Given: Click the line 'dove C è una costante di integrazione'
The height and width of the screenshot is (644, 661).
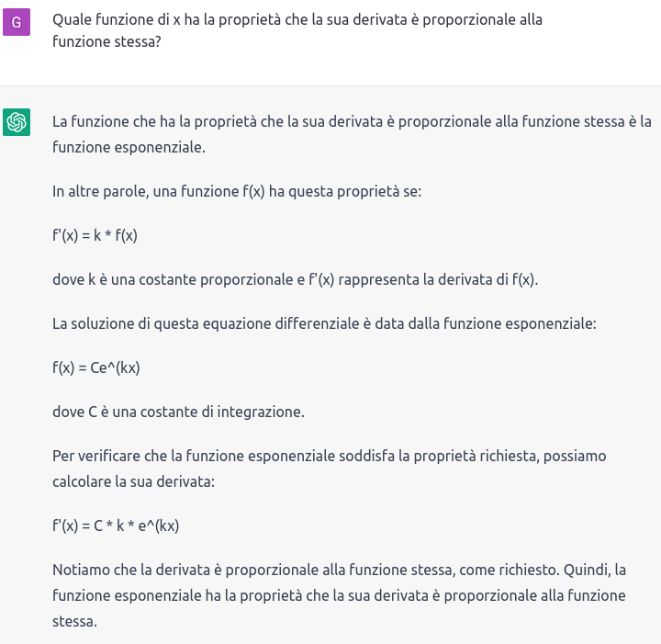Looking at the screenshot, I should 178,412.
